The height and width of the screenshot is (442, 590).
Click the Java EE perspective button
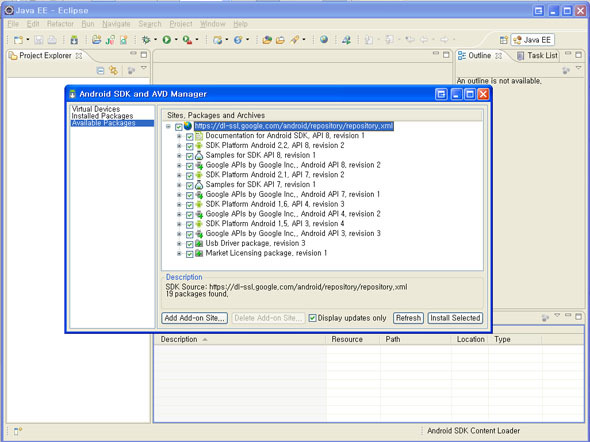click(x=532, y=40)
